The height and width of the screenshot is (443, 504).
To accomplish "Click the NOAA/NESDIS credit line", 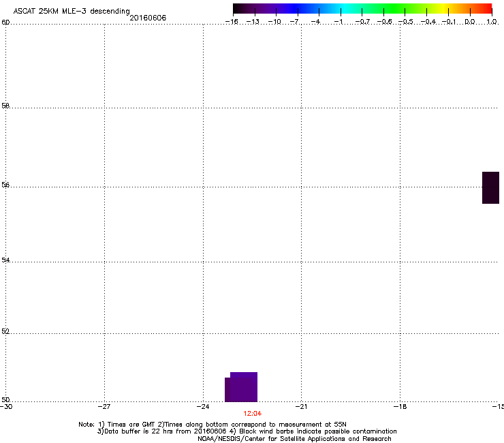I will pos(294,439).
